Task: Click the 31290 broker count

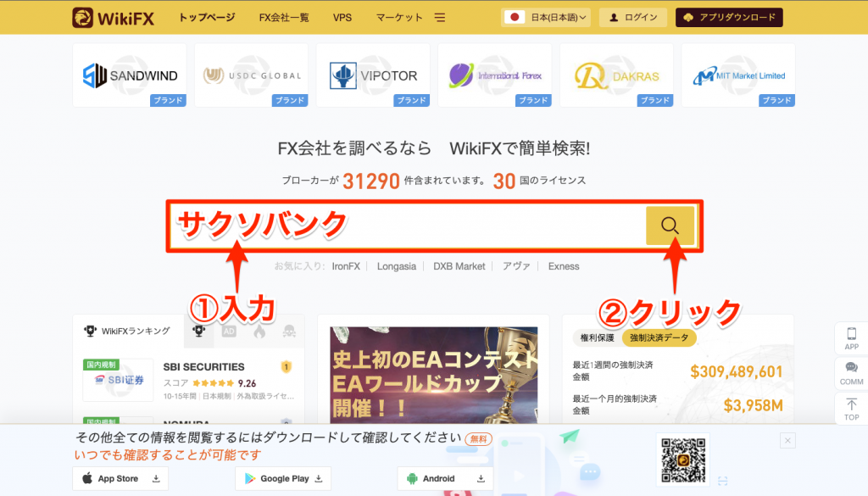Action: click(x=371, y=181)
